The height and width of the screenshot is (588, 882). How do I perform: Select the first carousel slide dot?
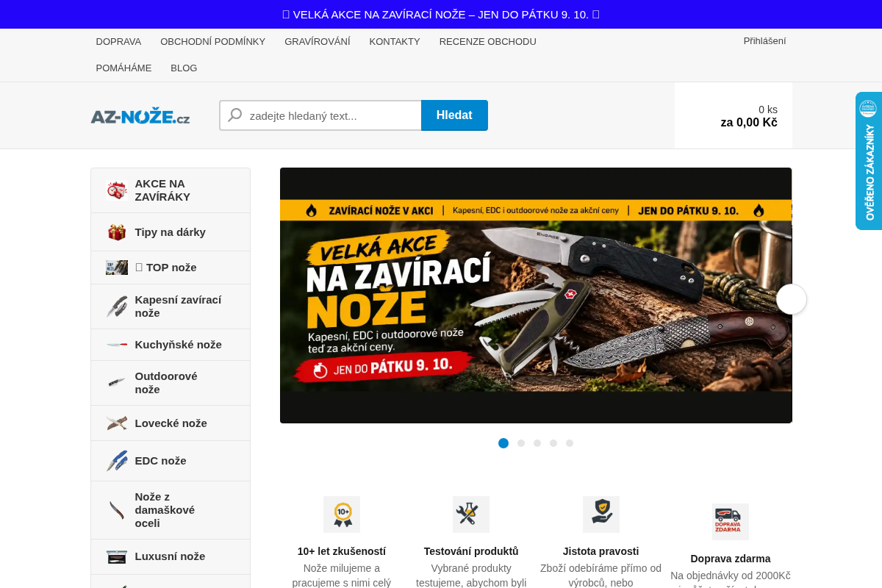[x=503, y=443]
